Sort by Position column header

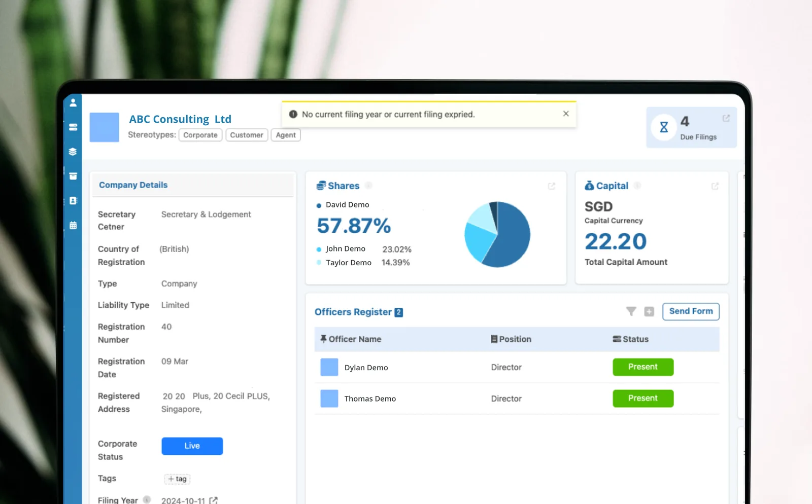[x=511, y=339]
